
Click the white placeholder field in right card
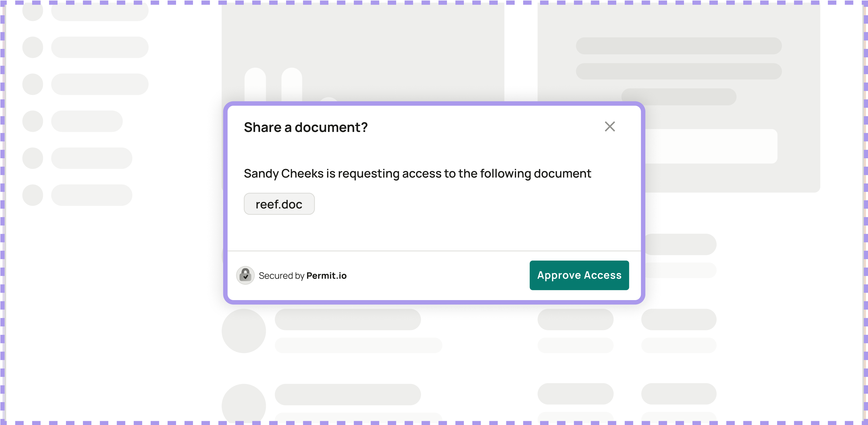point(711,146)
